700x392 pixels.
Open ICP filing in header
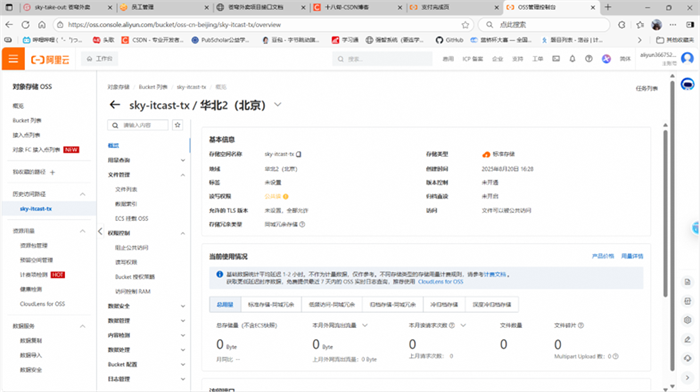point(472,59)
